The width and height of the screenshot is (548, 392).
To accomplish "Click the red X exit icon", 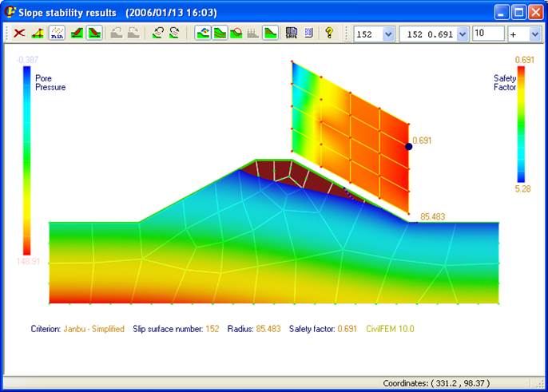I will click(19, 34).
